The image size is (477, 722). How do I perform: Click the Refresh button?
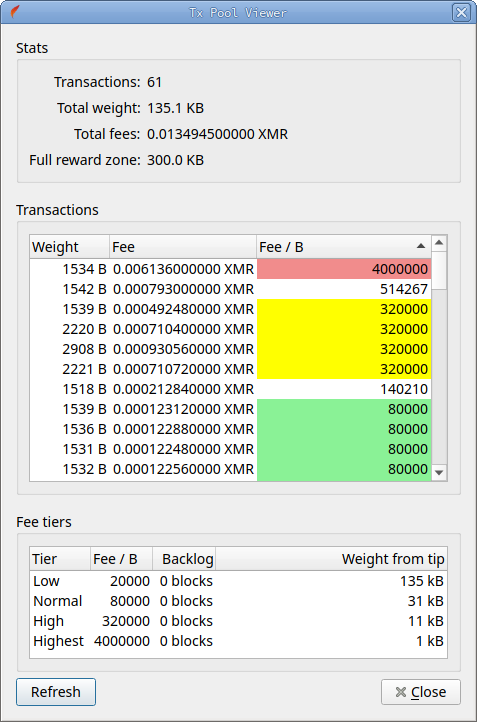[56, 692]
